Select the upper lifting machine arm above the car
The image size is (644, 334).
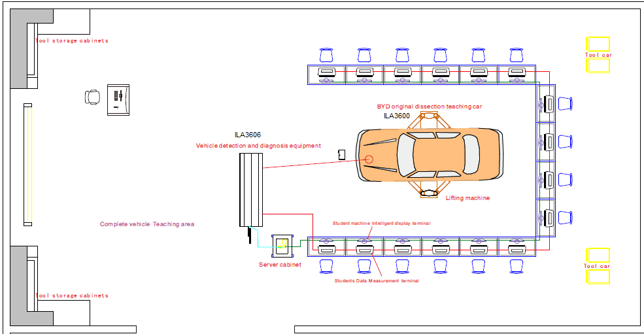(429, 121)
